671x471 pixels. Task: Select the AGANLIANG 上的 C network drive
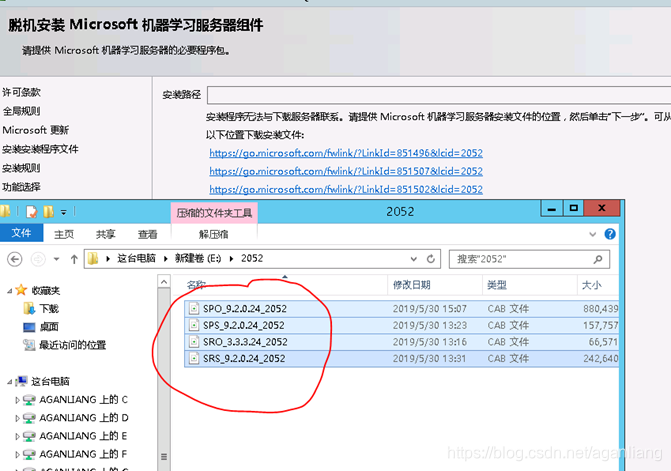[x=75, y=400]
